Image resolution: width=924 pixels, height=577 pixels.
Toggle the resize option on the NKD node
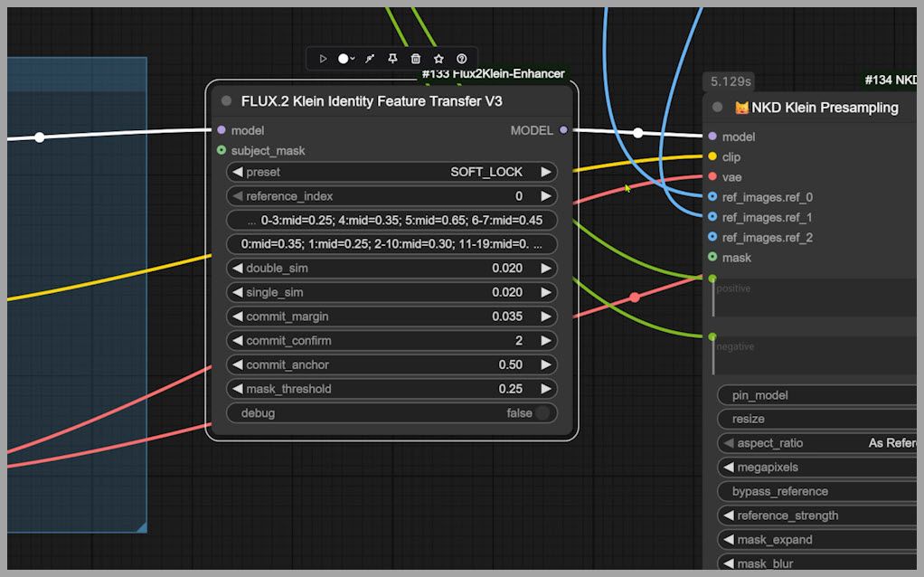click(x=816, y=419)
